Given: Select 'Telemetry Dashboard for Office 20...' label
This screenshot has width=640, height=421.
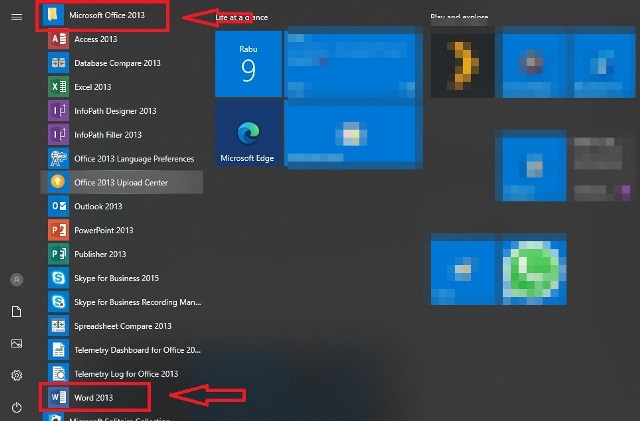Looking at the screenshot, I should tap(137, 350).
